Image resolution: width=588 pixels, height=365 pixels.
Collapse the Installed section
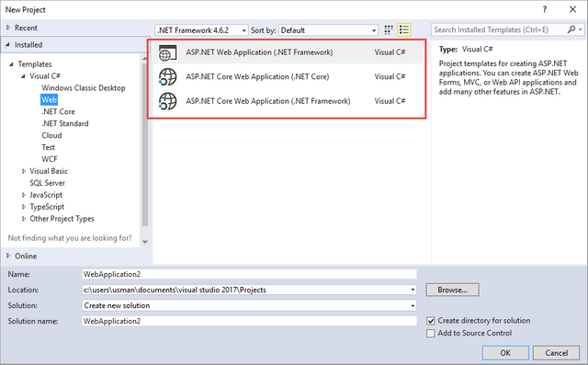tap(8, 45)
